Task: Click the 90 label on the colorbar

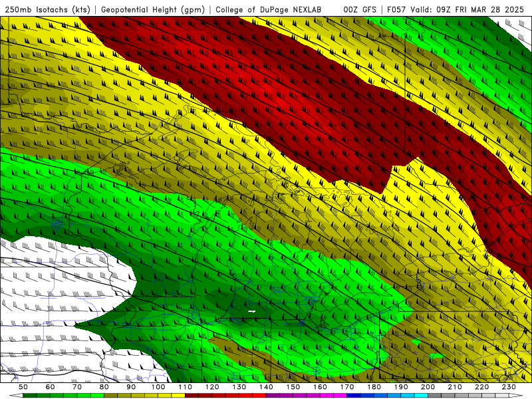Action: 131,387
